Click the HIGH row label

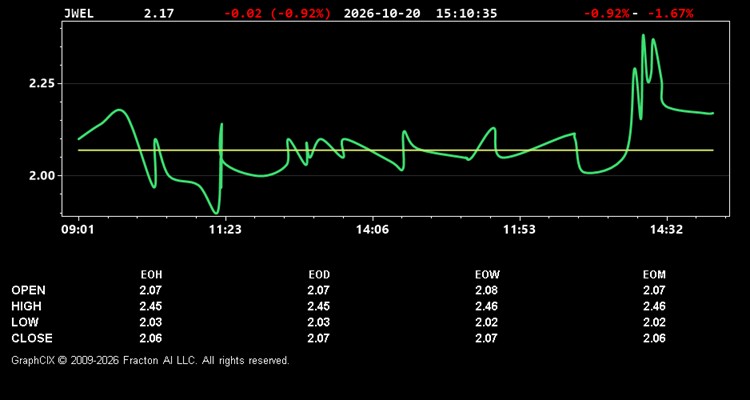coord(27,306)
